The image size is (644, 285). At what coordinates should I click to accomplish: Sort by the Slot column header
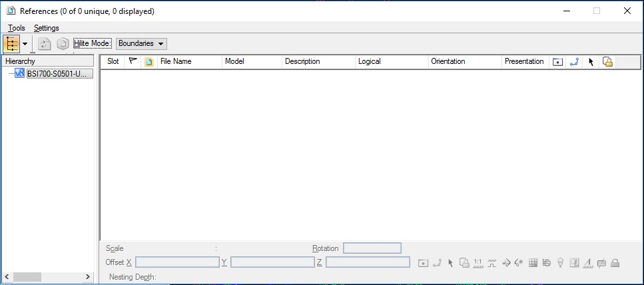[113, 62]
